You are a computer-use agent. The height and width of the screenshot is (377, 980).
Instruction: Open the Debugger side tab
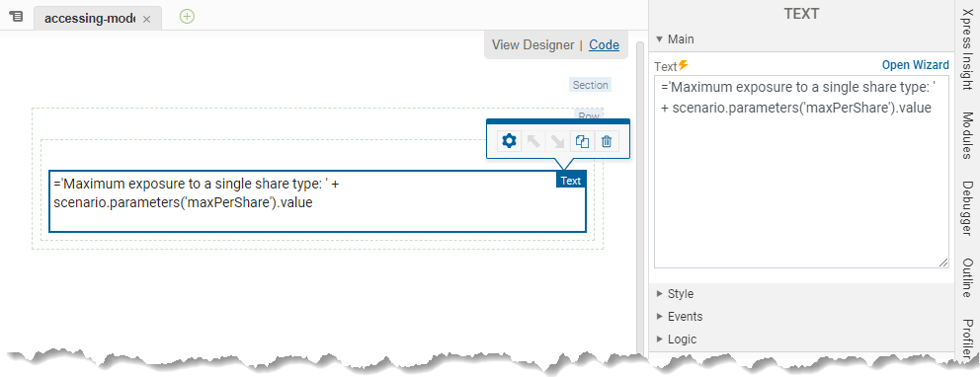click(967, 208)
